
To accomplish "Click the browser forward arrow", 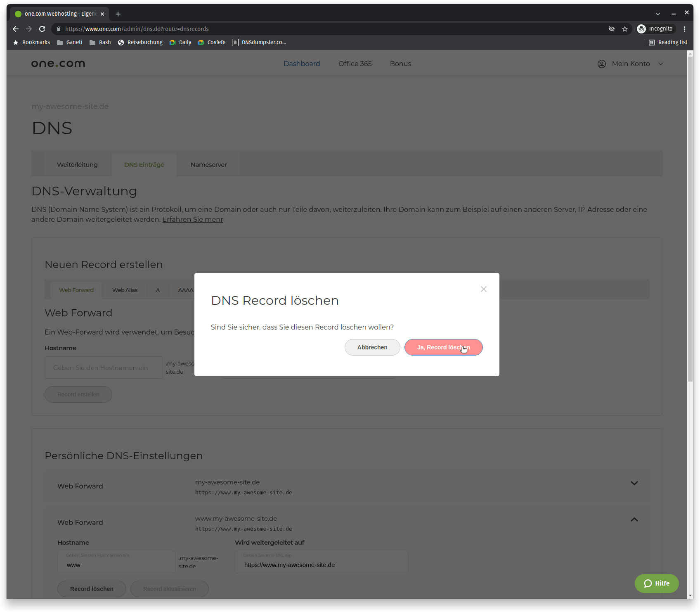I will [29, 29].
